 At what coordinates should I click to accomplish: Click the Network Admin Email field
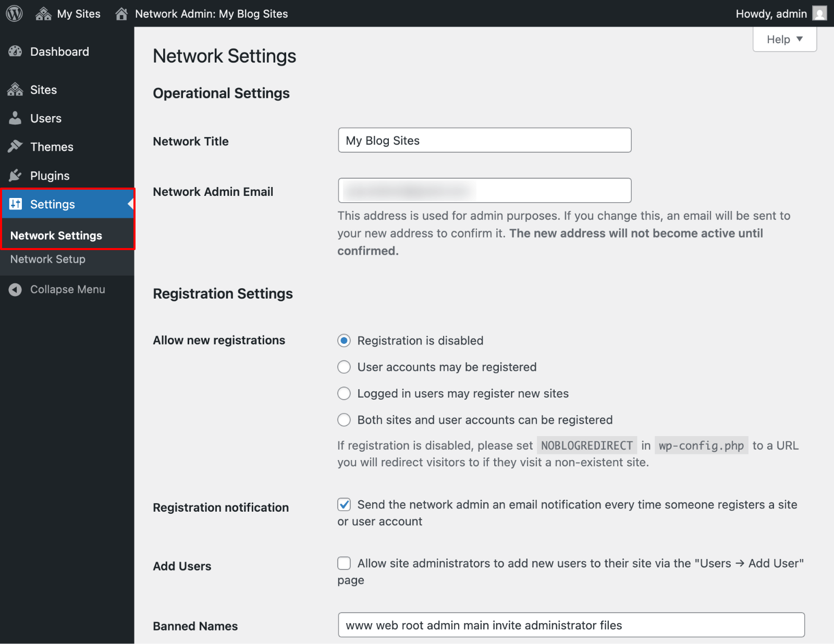(485, 191)
